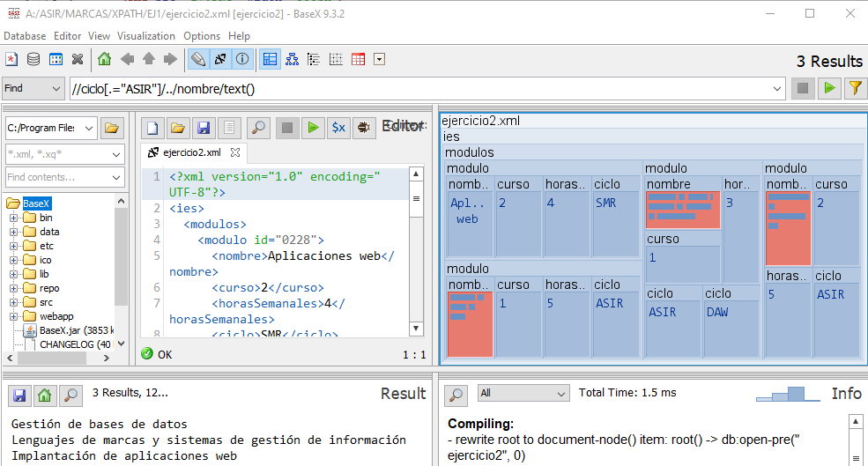This screenshot has width=868, height=466.
Task: Select the ejercicio2.xml editor tab
Action: (192, 152)
